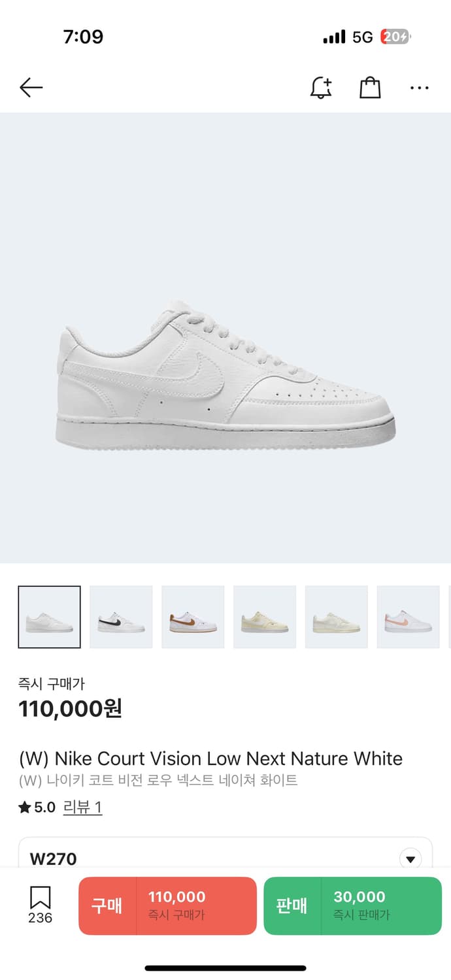Select the pale yellow shoe thumbnail
Viewport: 451px width, 980px height.
[x=265, y=617]
